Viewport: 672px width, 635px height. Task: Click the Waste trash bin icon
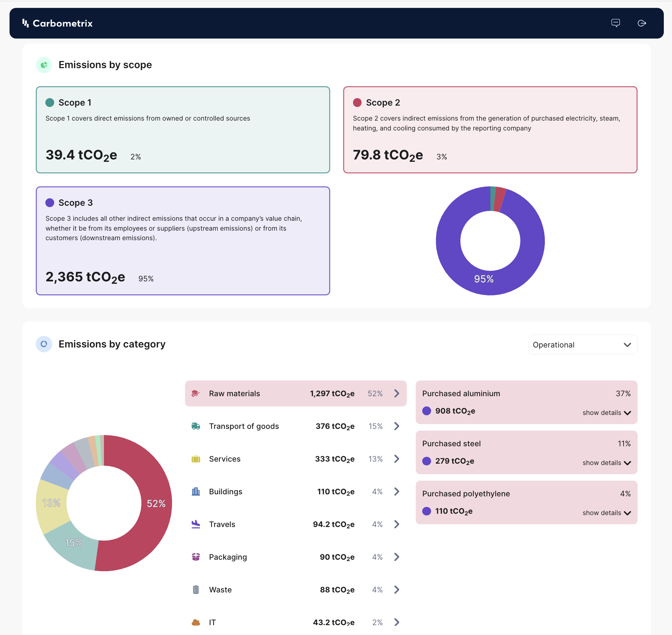[x=196, y=590]
